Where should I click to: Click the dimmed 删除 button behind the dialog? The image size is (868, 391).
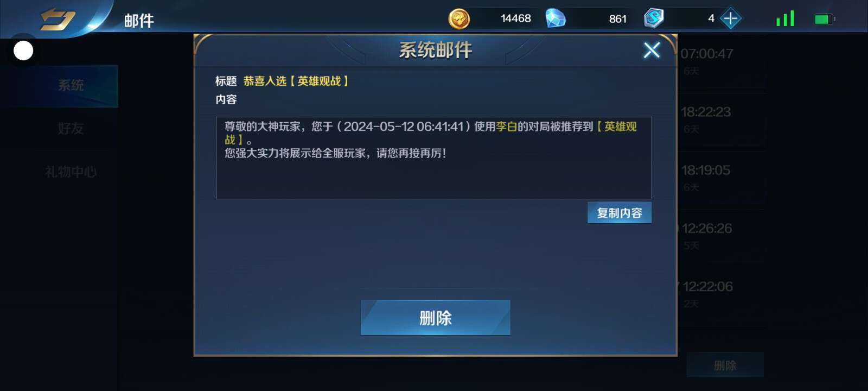pos(725,365)
